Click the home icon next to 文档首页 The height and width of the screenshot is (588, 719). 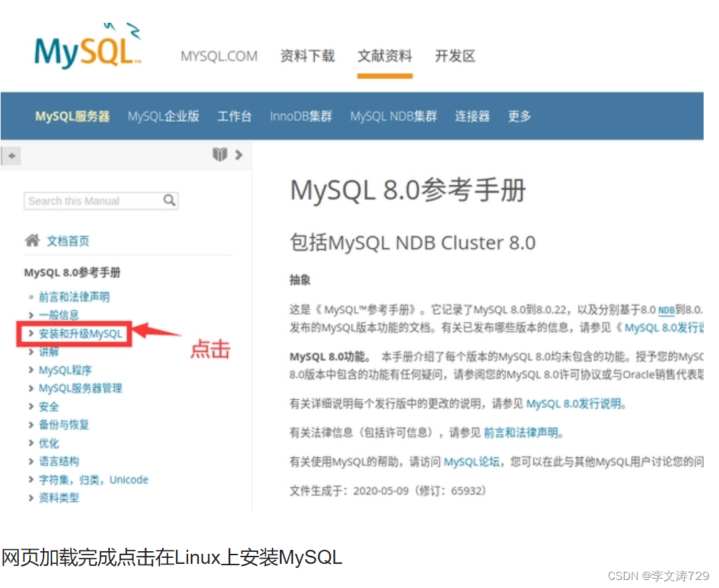31,240
